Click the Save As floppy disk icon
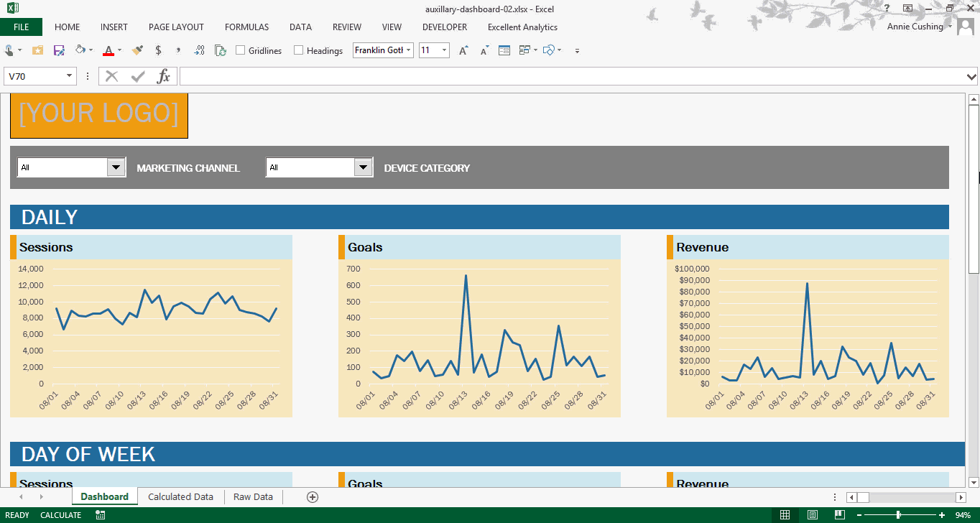 tap(59, 50)
